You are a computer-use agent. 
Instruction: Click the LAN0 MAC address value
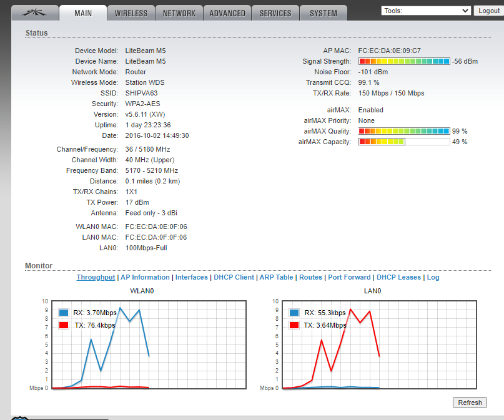[x=156, y=237]
